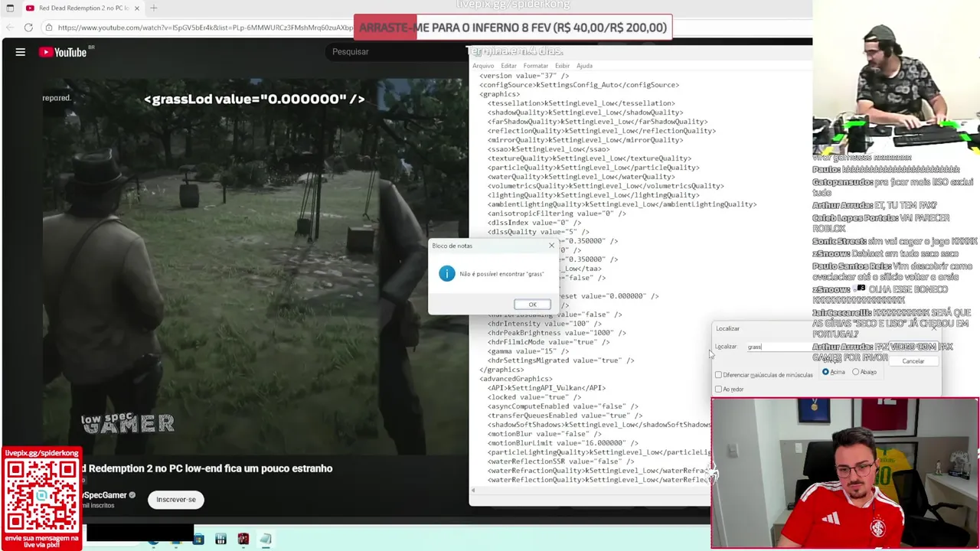Click the <API>kSettingAPI_Vulkan</API> line
The image size is (980, 551).
(547, 388)
